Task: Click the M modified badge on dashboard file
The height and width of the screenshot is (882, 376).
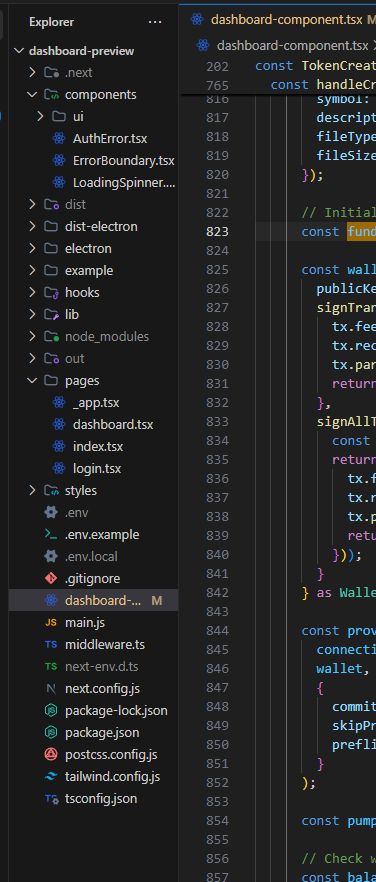Action: (156, 600)
